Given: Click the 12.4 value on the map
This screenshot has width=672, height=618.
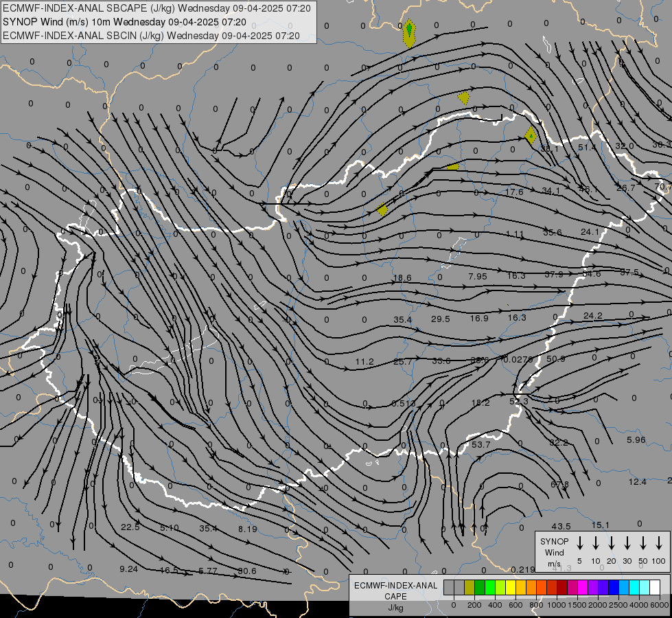Looking at the screenshot, I should point(637,482).
